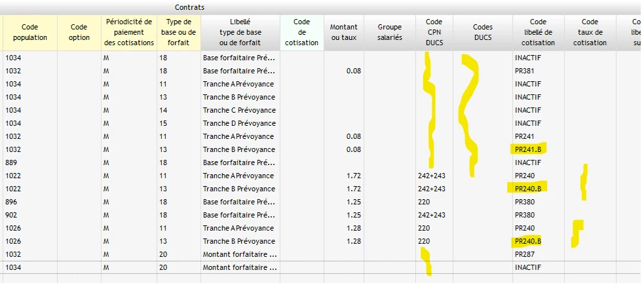Select PR240 in the 1026 Tranche A row
The image size is (644, 285).
pyautogui.click(x=525, y=228)
